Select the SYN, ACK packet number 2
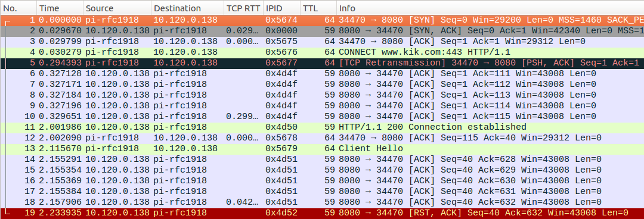 (x=322, y=31)
